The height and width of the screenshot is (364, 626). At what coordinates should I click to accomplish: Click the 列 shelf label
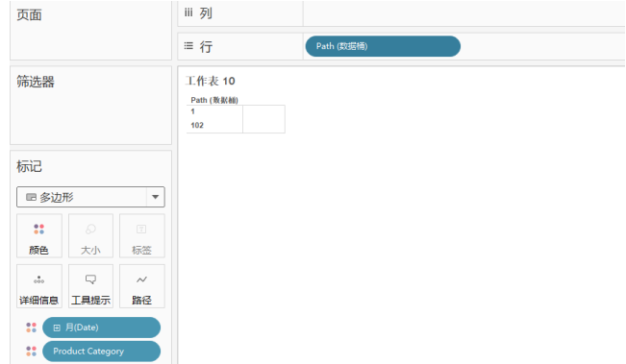[x=206, y=13]
